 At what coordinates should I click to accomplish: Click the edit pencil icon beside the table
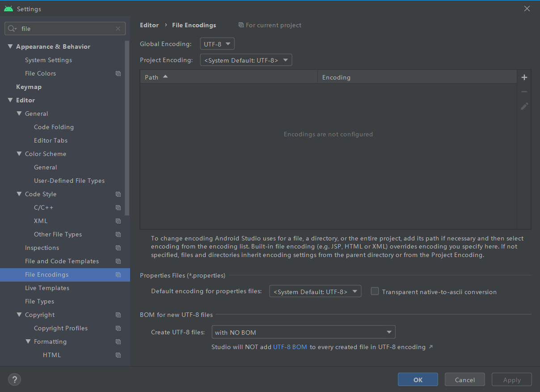pyautogui.click(x=524, y=106)
